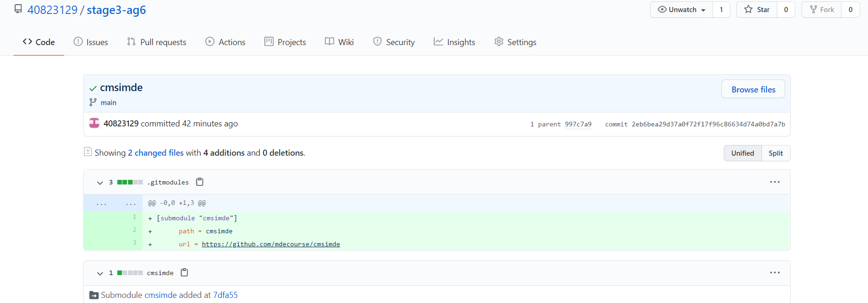This screenshot has height=303, width=868.
Task: Click the Browse files button
Action: coord(753,89)
